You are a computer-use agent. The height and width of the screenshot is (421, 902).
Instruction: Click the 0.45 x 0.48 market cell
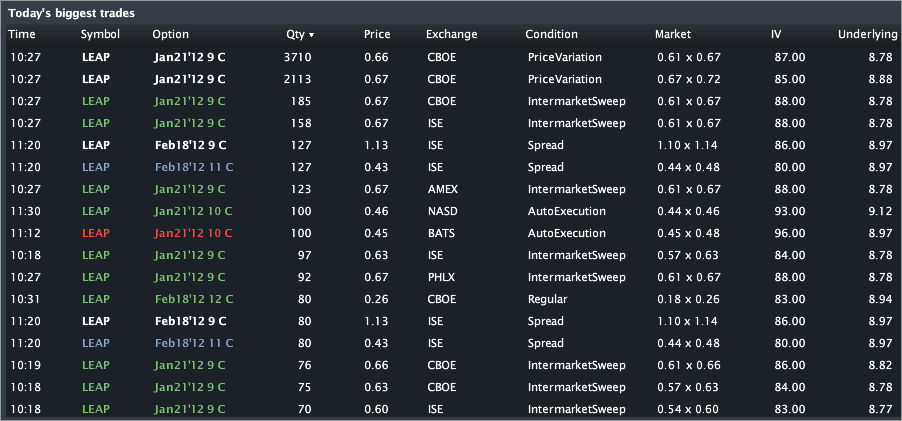[689, 233]
